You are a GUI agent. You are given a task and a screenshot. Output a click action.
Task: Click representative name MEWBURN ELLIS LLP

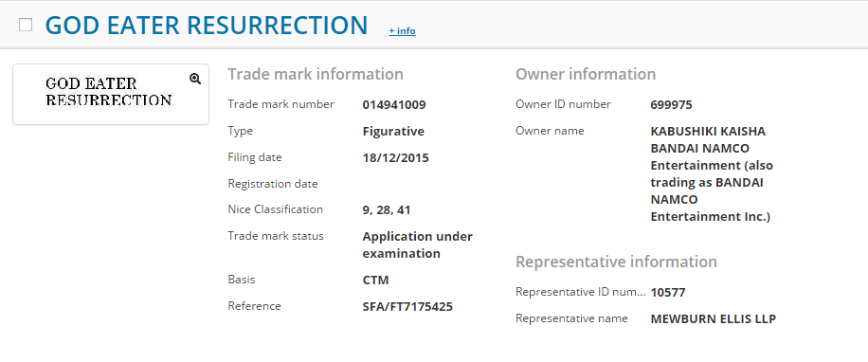714,318
